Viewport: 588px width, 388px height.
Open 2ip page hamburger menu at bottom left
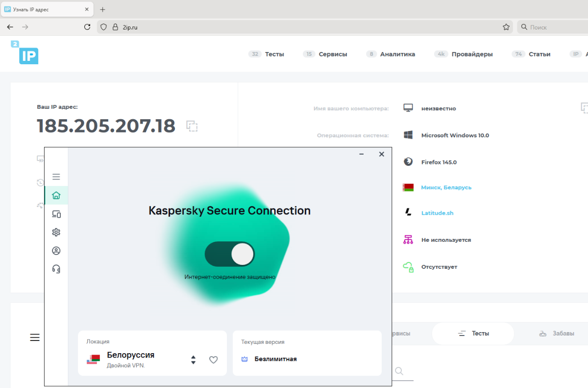35,337
